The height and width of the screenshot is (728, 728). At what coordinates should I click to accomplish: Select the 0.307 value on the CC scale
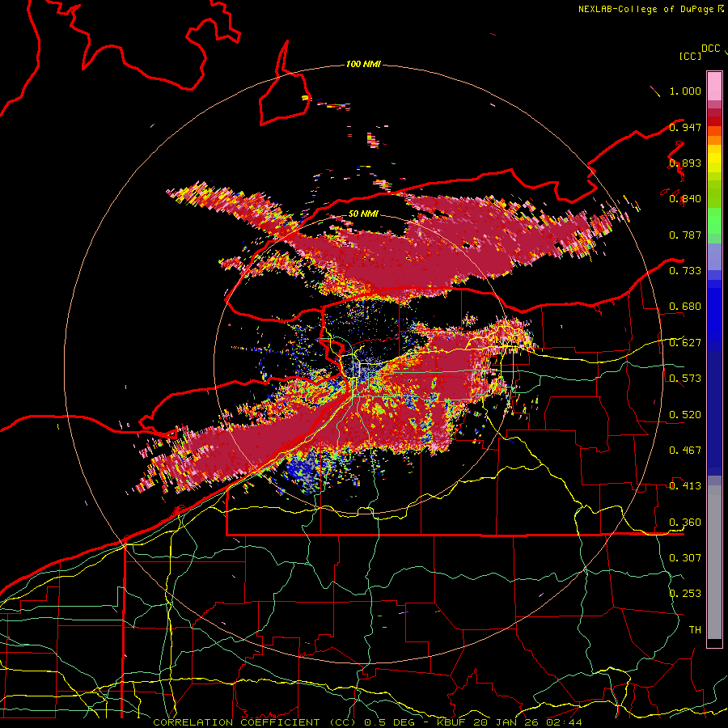685,558
